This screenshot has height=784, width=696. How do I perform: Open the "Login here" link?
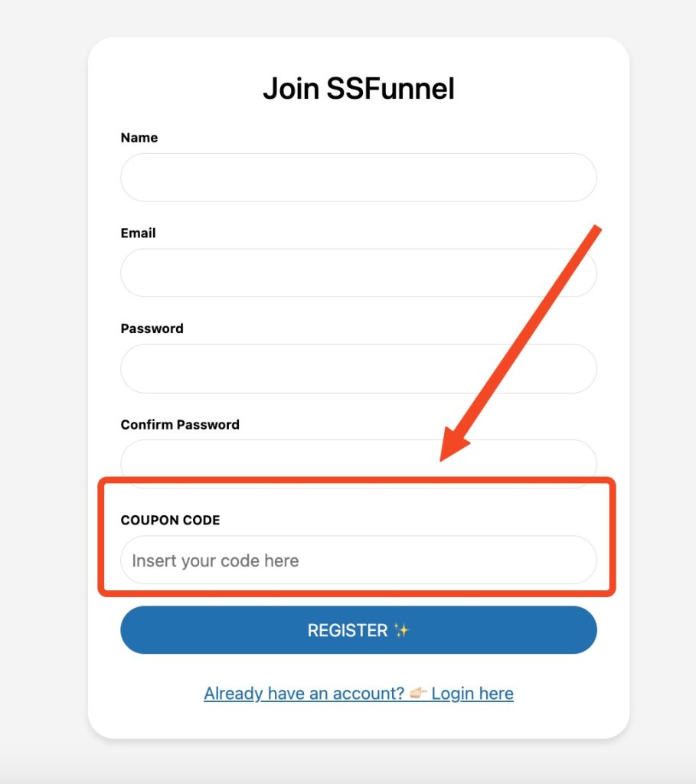(472, 694)
